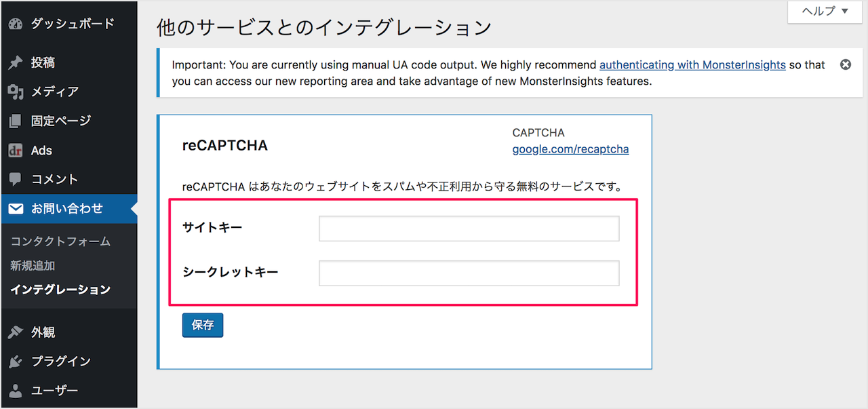Screen dimensions: 868x409
Task: Click the paintbrush icon beside 外観
Action: coord(16,332)
